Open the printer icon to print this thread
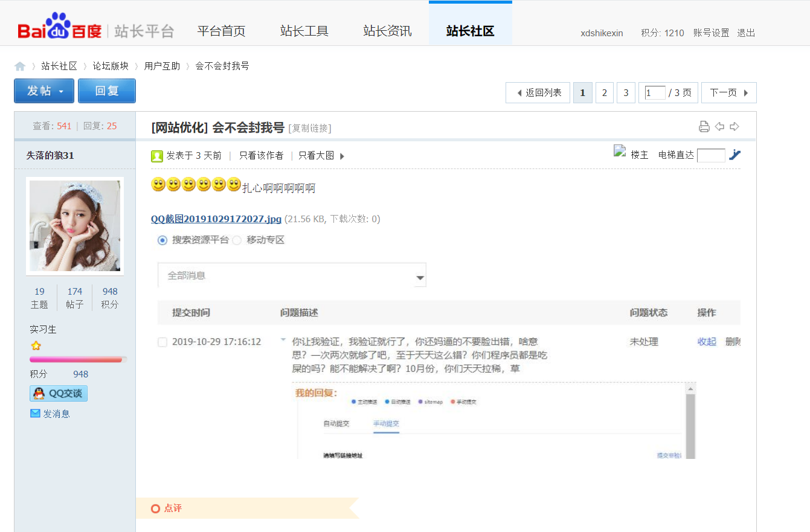This screenshot has width=810, height=532. [x=704, y=126]
